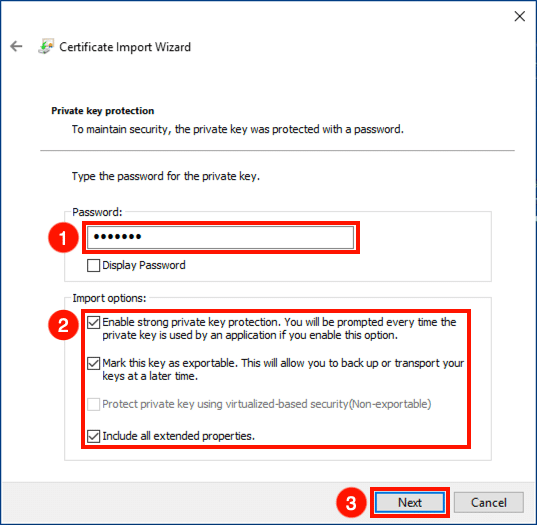Viewport: 537px width, 525px height.
Task: Go back using the wizard's back arrow
Action: point(16,46)
